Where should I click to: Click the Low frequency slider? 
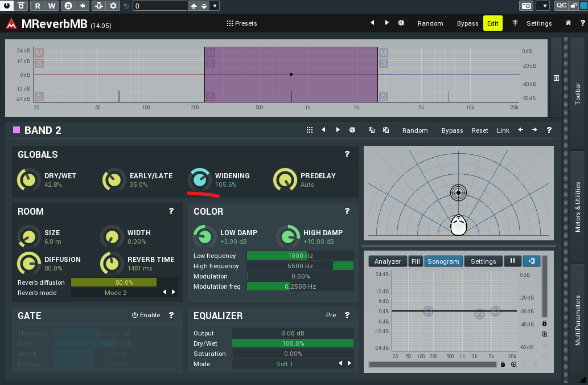pos(300,256)
